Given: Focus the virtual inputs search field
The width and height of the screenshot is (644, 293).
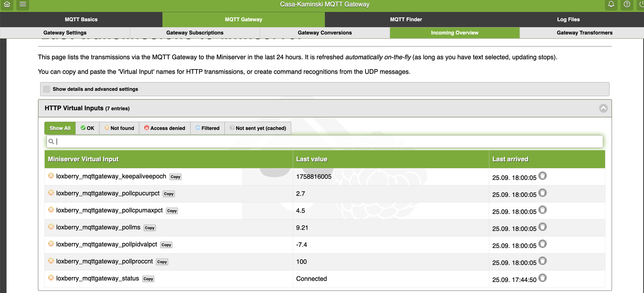Looking at the screenshot, I should (x=325, y=141).
